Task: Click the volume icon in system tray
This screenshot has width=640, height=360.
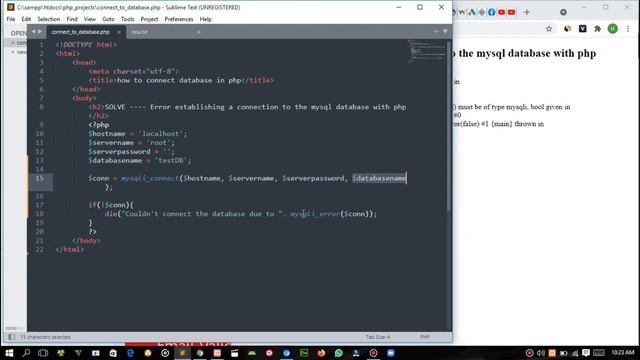Action: 541,353
